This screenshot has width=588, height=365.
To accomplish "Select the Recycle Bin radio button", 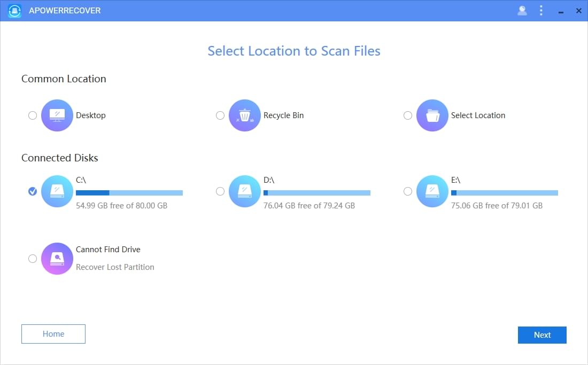I will pos(220,115).
